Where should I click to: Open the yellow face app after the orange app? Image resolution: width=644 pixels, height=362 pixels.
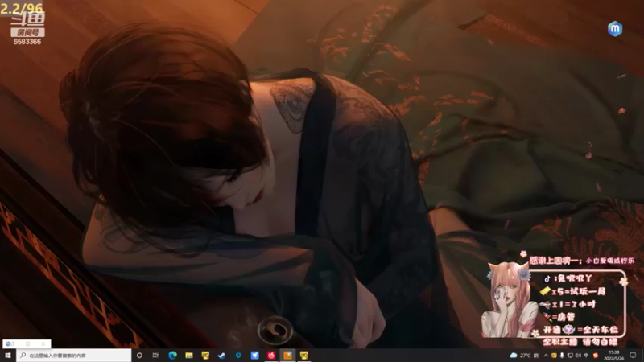tap(304, 356)
